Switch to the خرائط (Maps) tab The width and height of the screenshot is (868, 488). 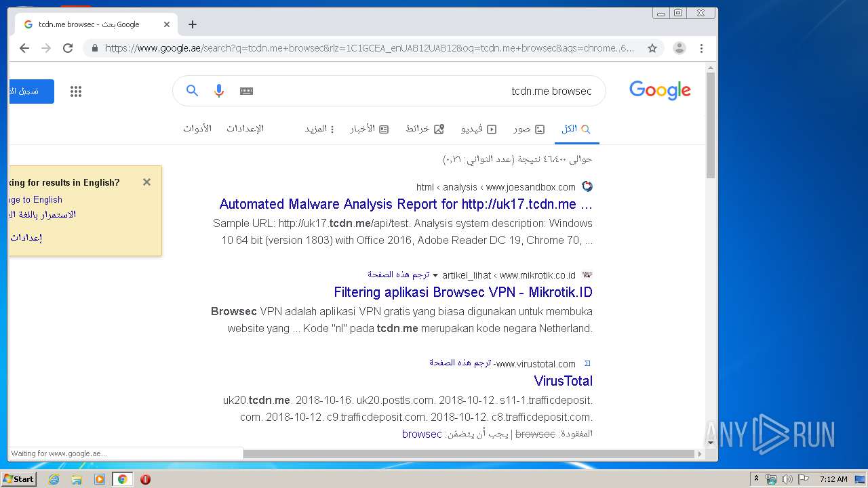coord(425,129)
